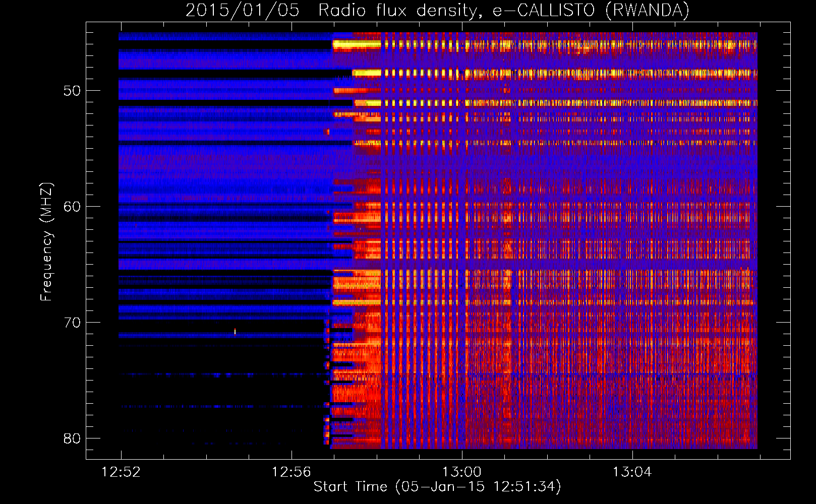Click the 60 MHz frequency tick label
The height and width of the screenshot is (504, 816).
(72, 207)
